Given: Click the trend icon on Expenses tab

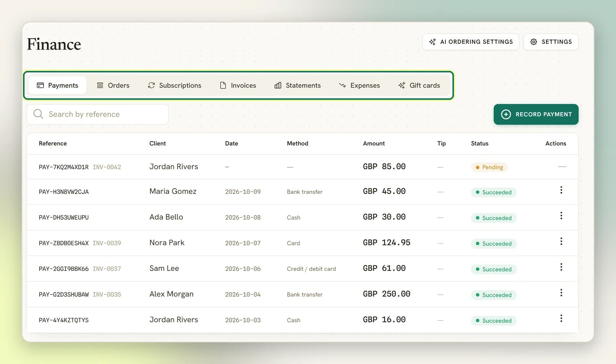Looking at the screenshot, I should click(342, 85).
